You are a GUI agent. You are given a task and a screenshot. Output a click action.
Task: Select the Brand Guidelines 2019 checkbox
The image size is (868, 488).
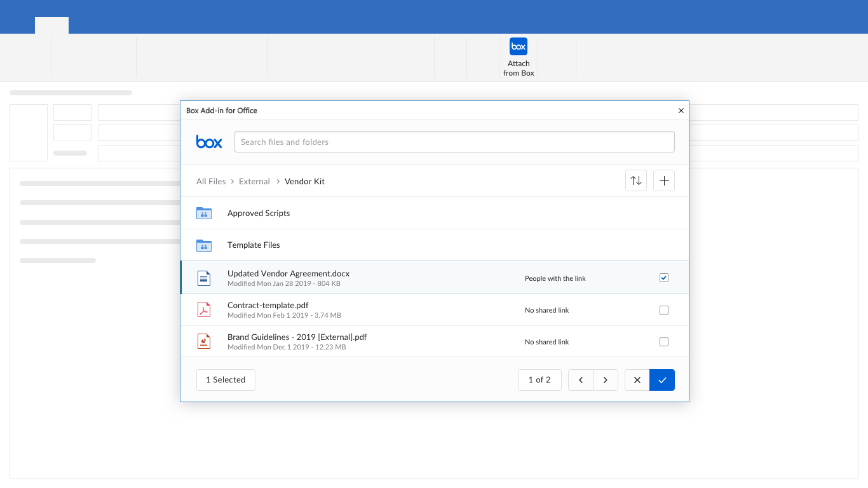(664, 342)
